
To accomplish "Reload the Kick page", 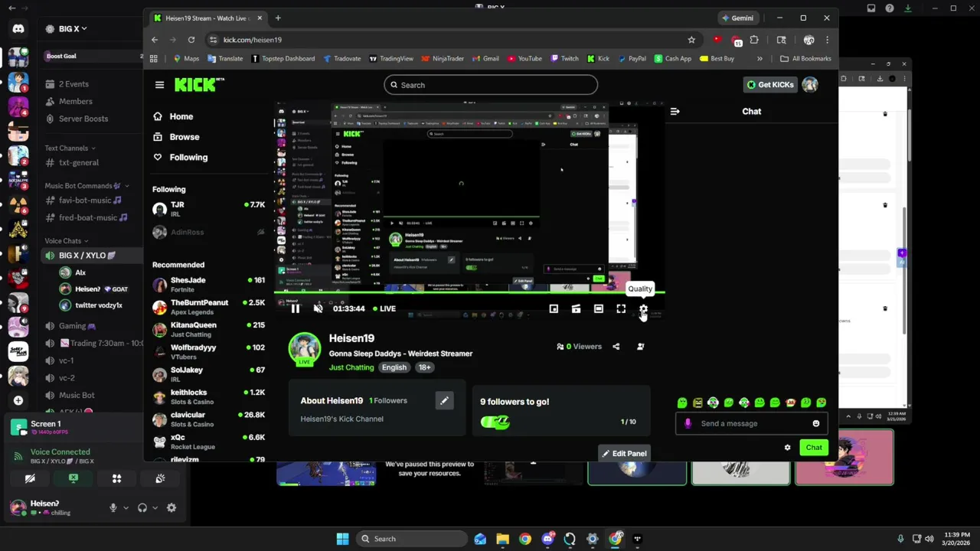I will point(191,40).
